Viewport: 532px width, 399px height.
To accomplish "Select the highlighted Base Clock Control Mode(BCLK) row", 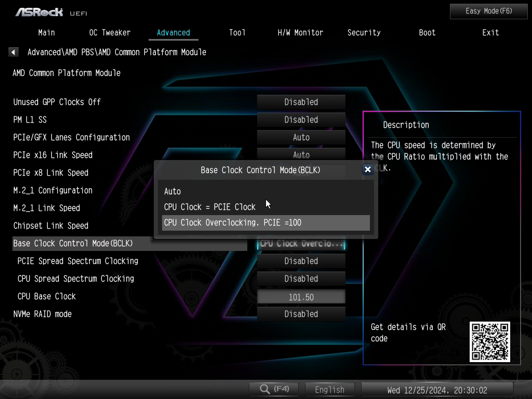I will [x=129, y=243].
